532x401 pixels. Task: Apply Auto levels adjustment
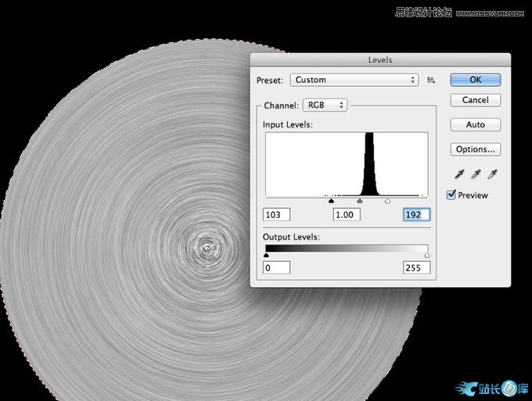475,124
